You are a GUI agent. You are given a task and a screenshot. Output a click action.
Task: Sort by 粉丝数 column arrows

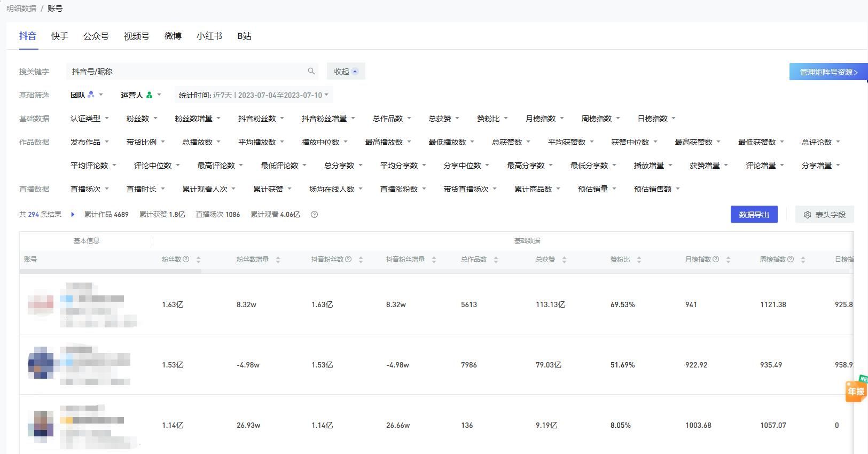(198, 260)
